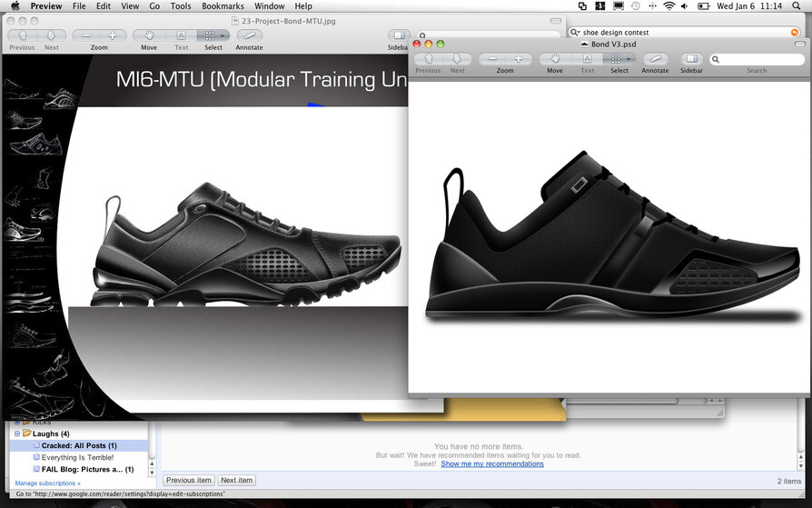Zoom in in Bond V3.psd window
The height and width of the screenshot is (508, 812).
pos(519,58)
